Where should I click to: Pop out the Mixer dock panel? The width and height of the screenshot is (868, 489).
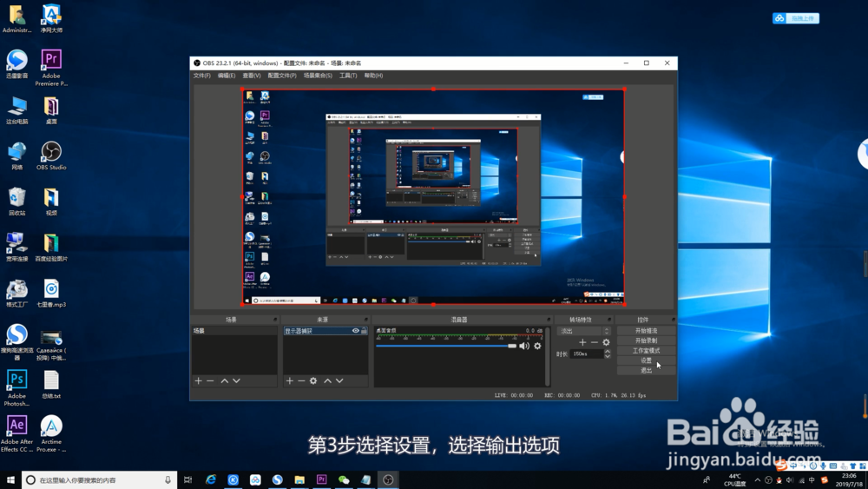tap(549, 320)
